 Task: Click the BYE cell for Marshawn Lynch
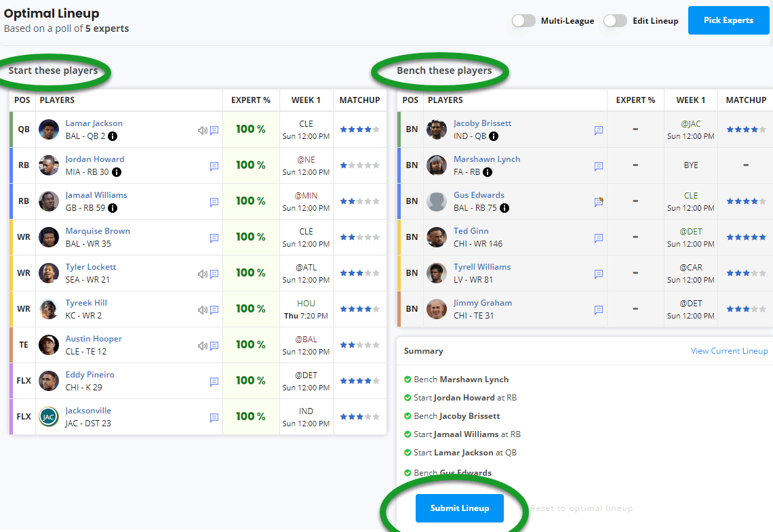[691, 165]
